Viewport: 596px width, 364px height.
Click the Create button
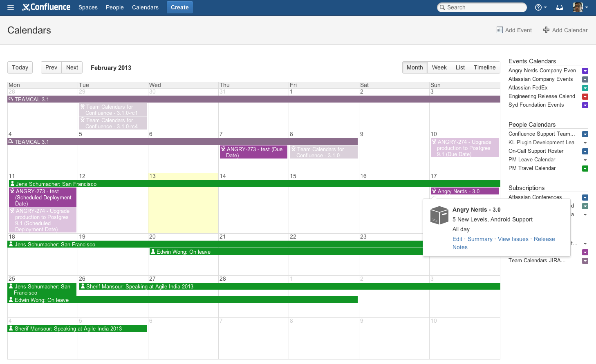(179, 7)
